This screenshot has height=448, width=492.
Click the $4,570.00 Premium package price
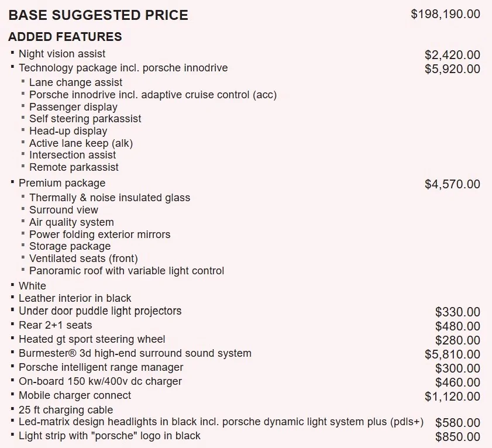pos(452,184)
